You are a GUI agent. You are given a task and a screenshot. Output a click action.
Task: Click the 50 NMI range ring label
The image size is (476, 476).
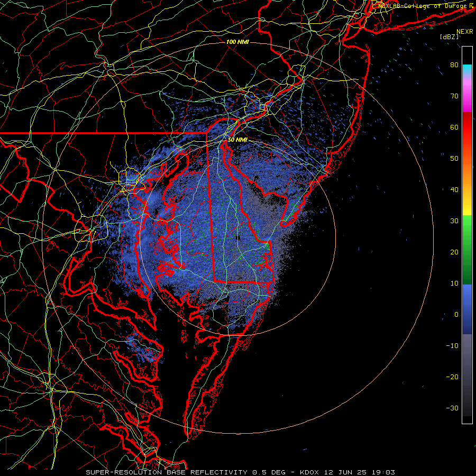[x=237, y=140]
